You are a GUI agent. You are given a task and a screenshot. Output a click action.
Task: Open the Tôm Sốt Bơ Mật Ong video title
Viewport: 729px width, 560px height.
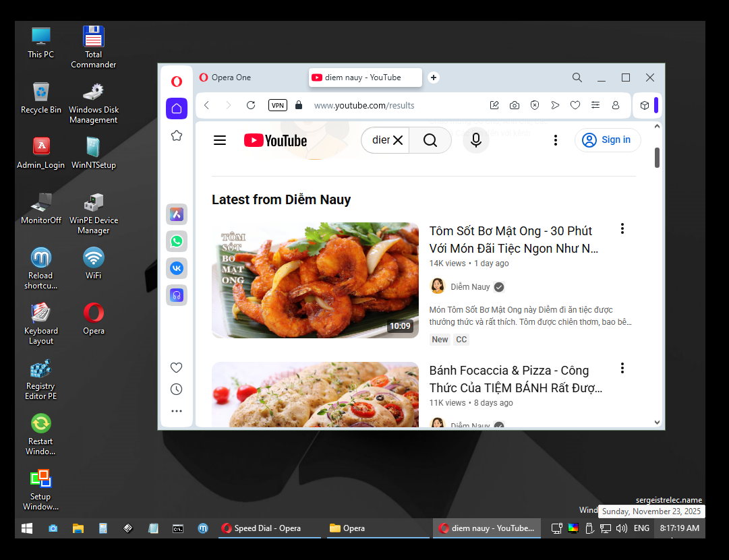[x=514, y=240]
